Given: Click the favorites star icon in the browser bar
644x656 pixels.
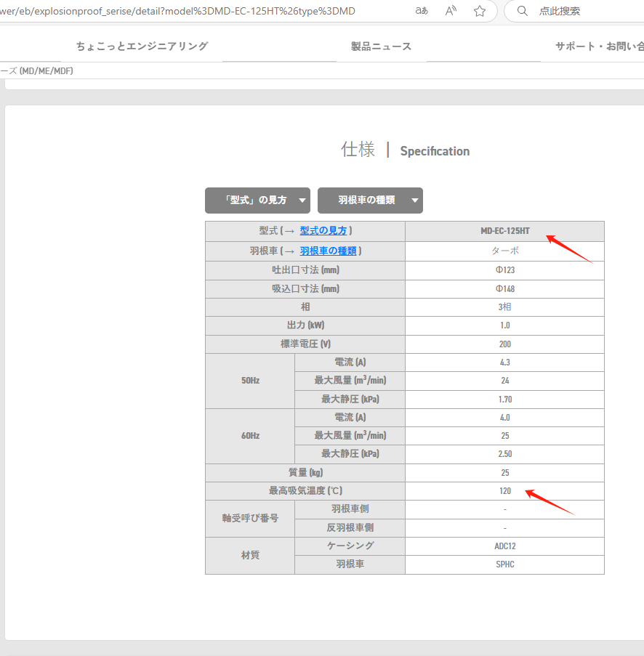Looking at the screenshot, I should pos(479,11).
